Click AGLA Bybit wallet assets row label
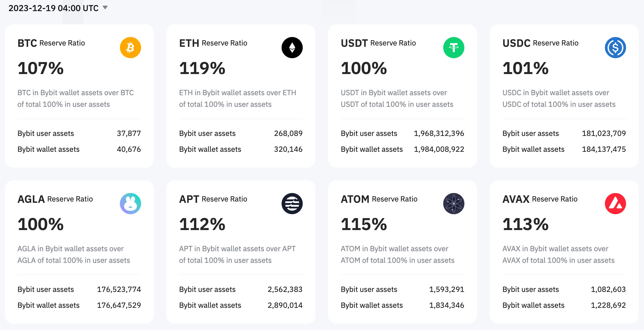The width and height of the screenshot is (644, 330). click(48, 305)
